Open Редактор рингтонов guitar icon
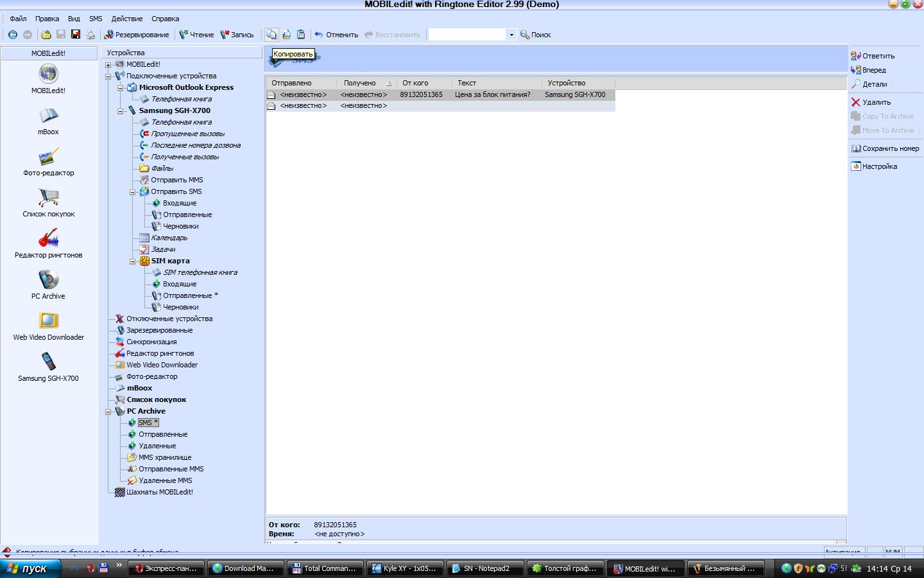 (x=49, y=239)
